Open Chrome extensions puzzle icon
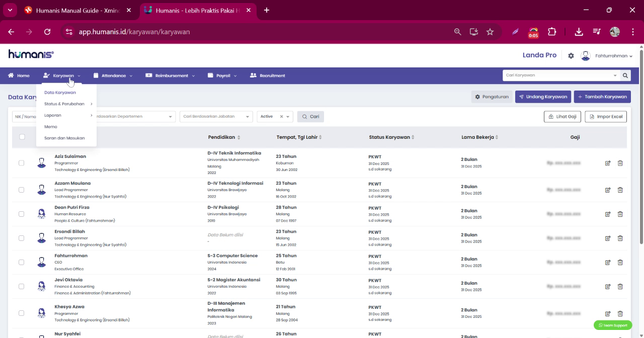644x338 pixels. 552,32
